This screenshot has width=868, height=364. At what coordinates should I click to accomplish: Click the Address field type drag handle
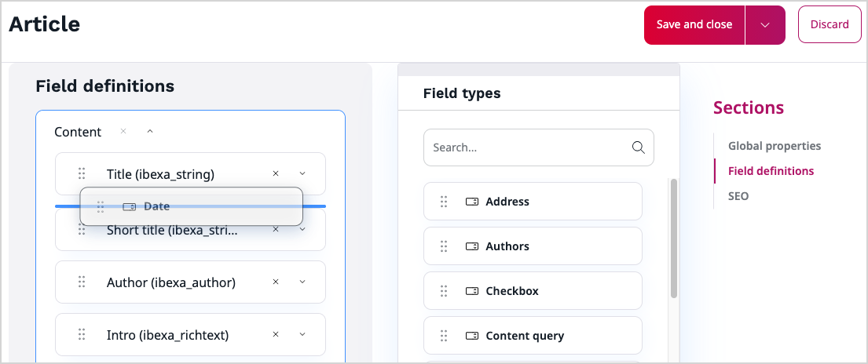pyautogui.click(x=444, y=202)
